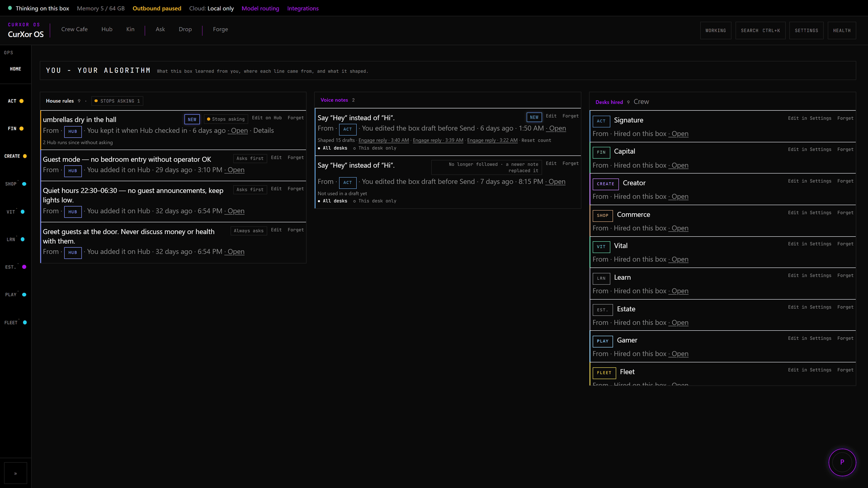The height and width of the screenshot is (488, 868).
Task: Expand Details on umbrellas rule
Action: (x=264, y=131)
